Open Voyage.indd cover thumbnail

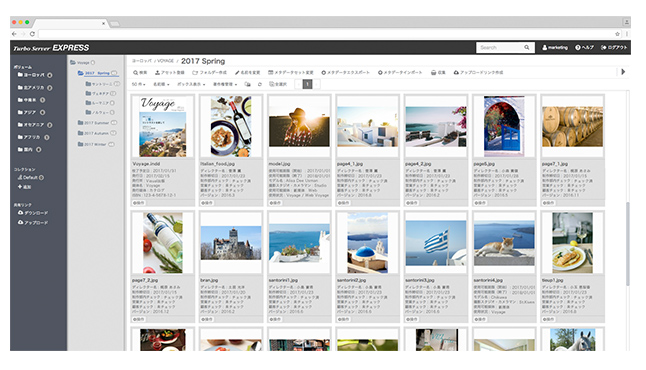click(163, 126)
